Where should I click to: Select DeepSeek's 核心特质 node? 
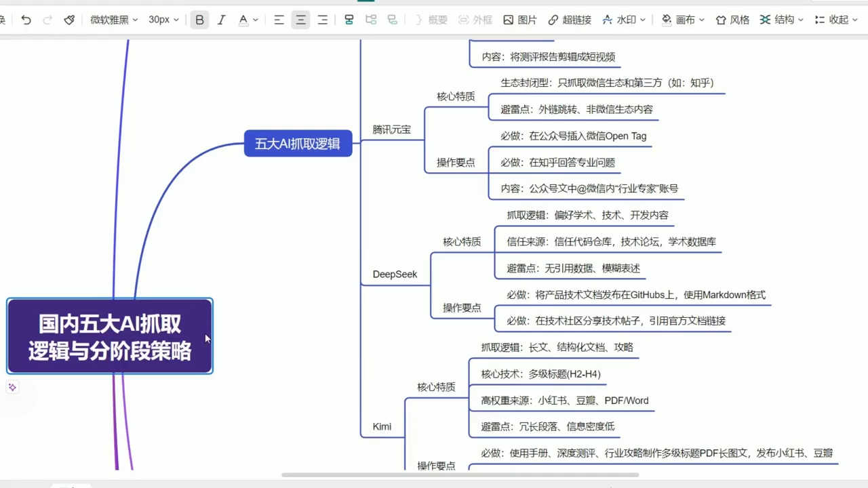point(462,241)
